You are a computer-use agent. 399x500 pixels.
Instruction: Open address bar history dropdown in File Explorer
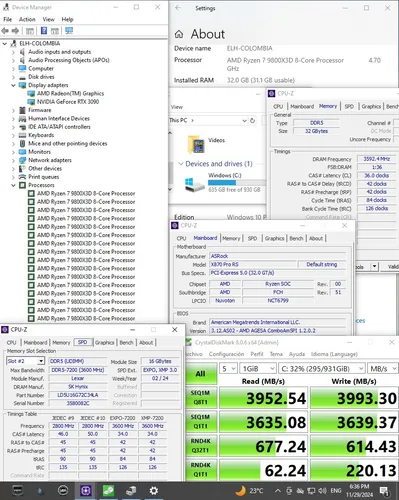click(244, 120)
